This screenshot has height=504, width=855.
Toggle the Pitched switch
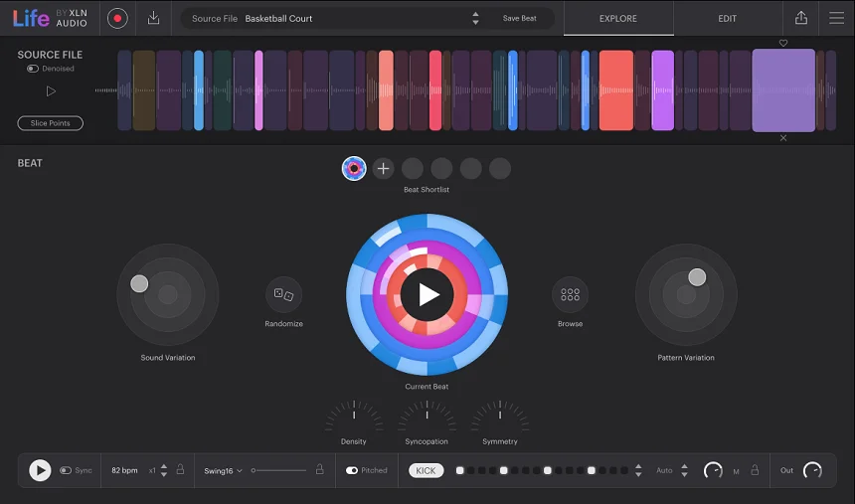[352, 470]
